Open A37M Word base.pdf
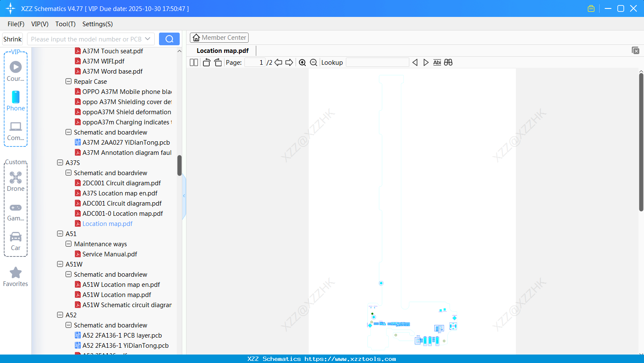 point(112,71)
